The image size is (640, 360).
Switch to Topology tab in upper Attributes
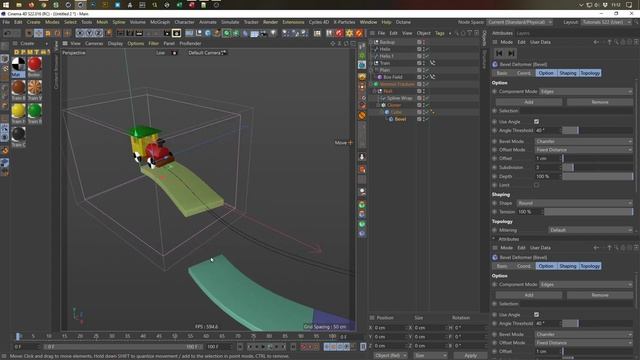pyautogui.click(x=590, y=73)
